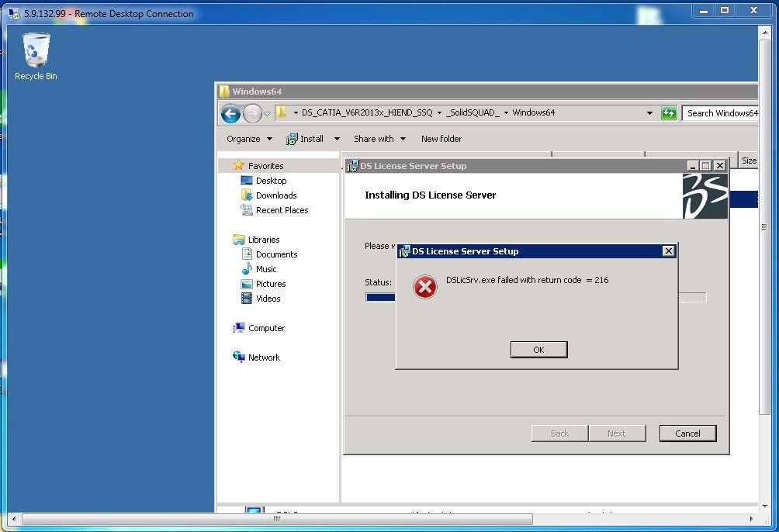Expand the Organize dropdown menu
The height and width of the screenshot is (532, 779).
click(x=249, y=139)
